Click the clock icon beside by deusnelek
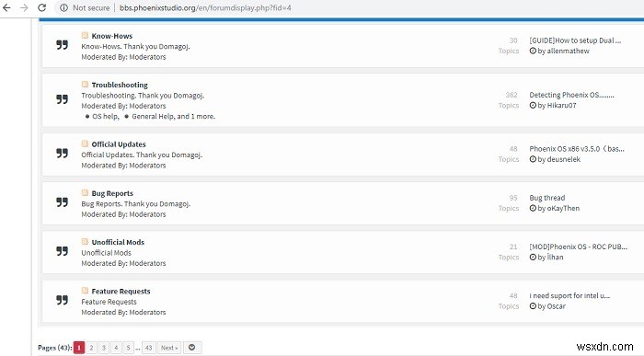The image size is (644, 356). pos(533,159)
